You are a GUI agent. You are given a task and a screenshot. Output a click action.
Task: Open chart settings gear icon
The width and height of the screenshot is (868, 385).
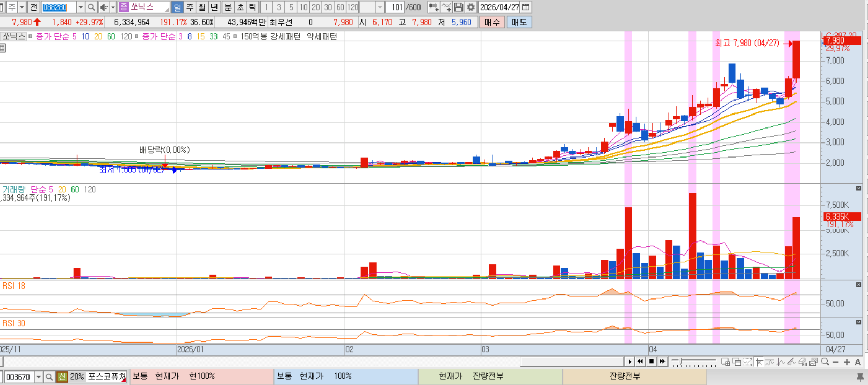[471, 7]
